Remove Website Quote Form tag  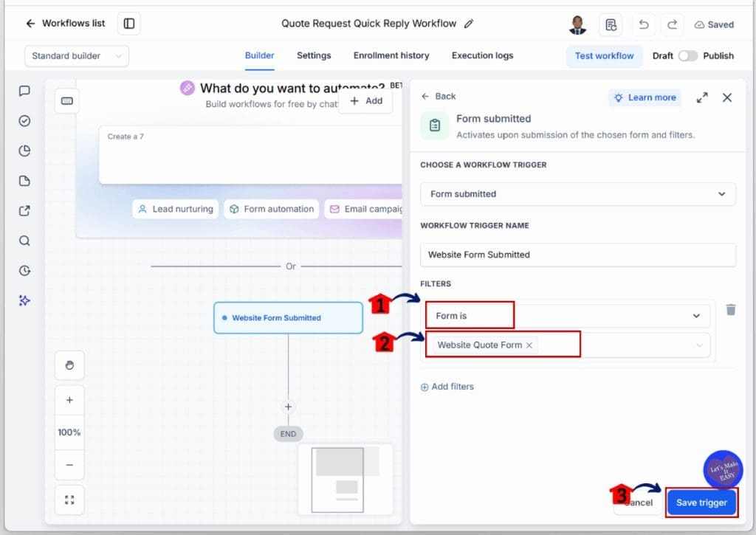[x=529, y=345]
